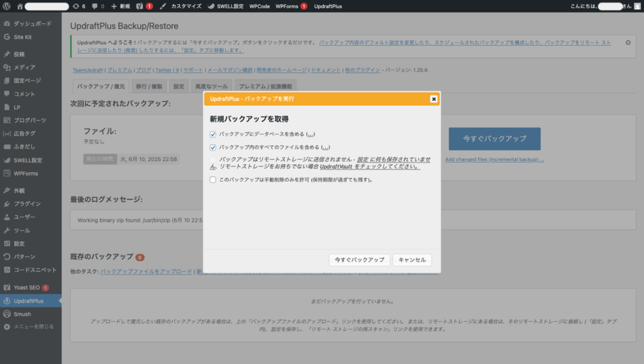Viewport: 644px width, 364px height.
Task: Click the wrench icon for ツール
Action: click(x=7, y=230)
